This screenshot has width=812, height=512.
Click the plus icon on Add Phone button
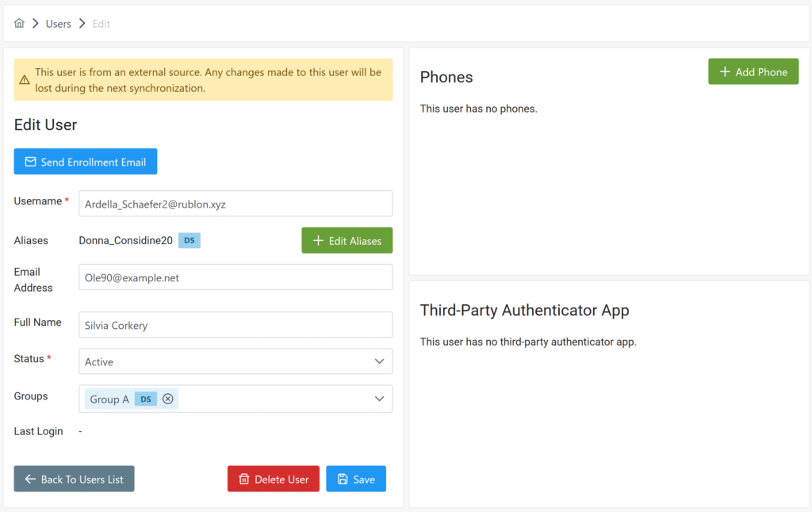[x=726, y=71]
